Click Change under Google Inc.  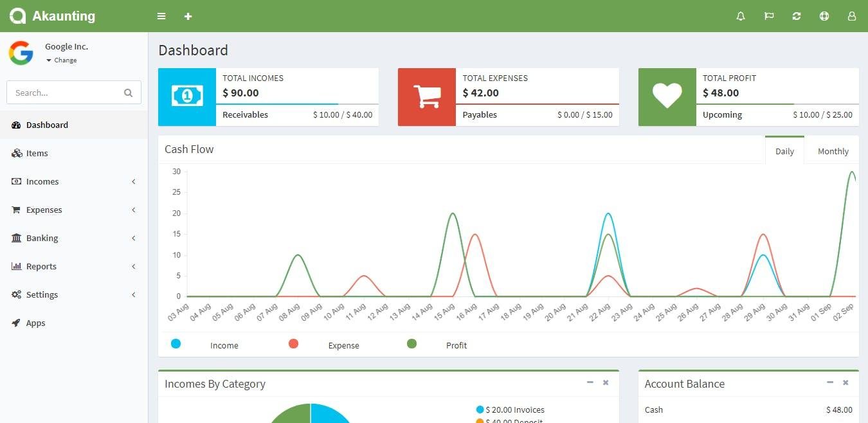(x=62, y=60)
